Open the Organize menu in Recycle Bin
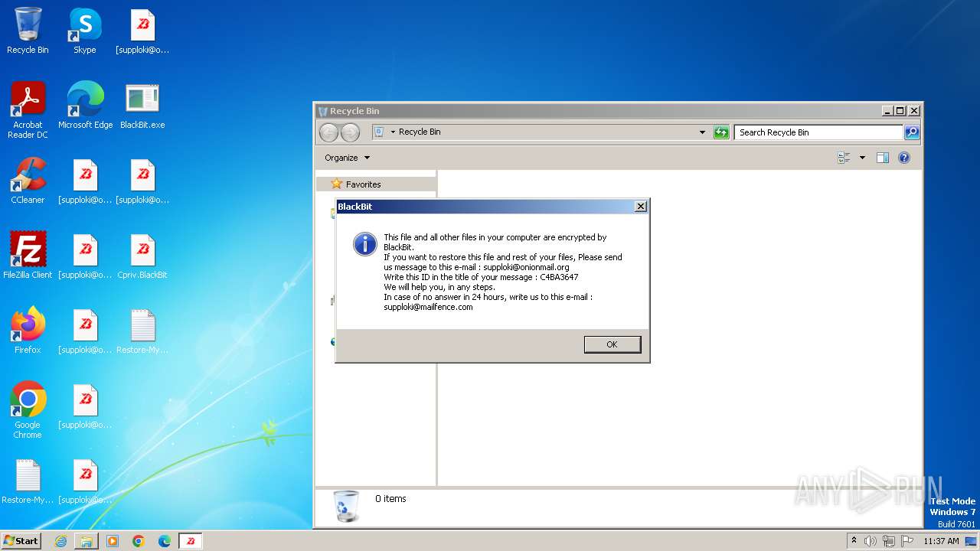Image resolution: width=980 pixels, height=551 pixels. tap(347, 158)
